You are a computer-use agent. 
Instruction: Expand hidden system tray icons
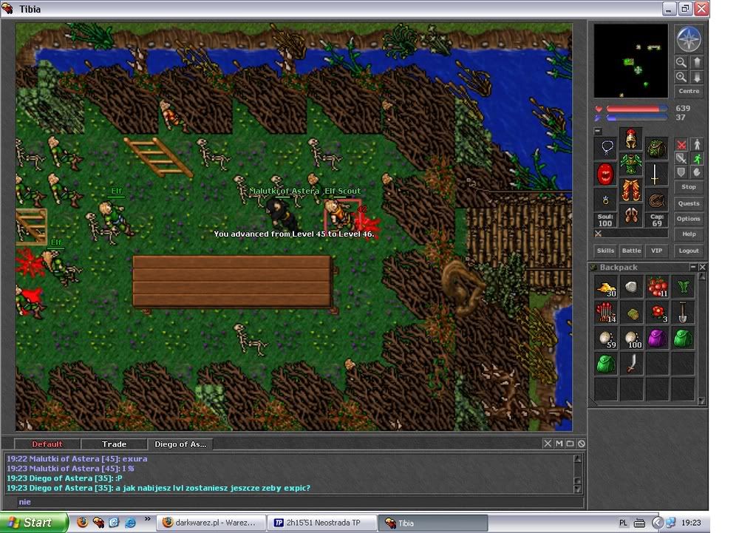pos(657,523)
